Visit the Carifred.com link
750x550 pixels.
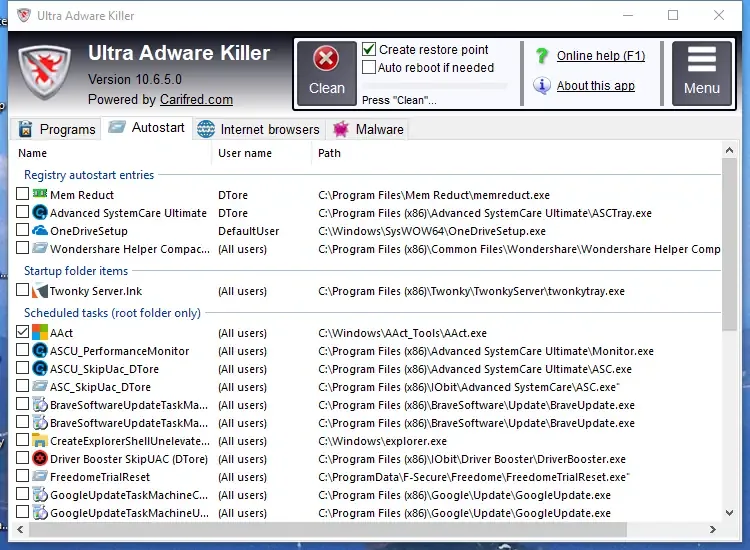[x=196, y=99]
